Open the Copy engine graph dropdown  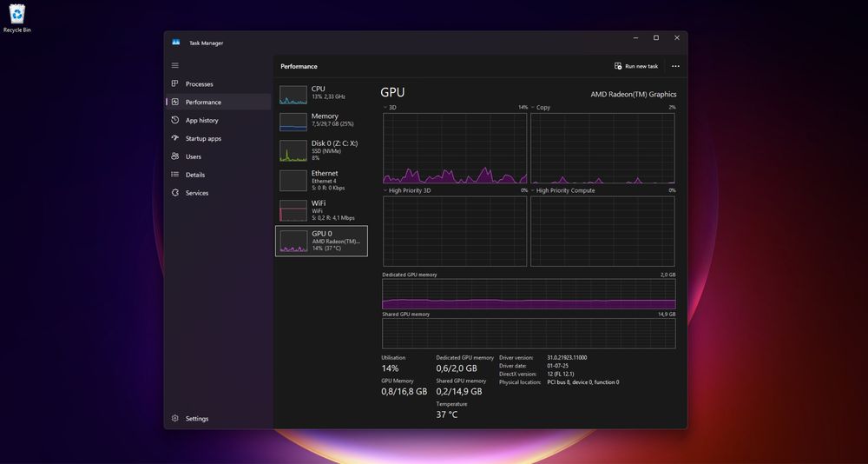pos(533,107)
